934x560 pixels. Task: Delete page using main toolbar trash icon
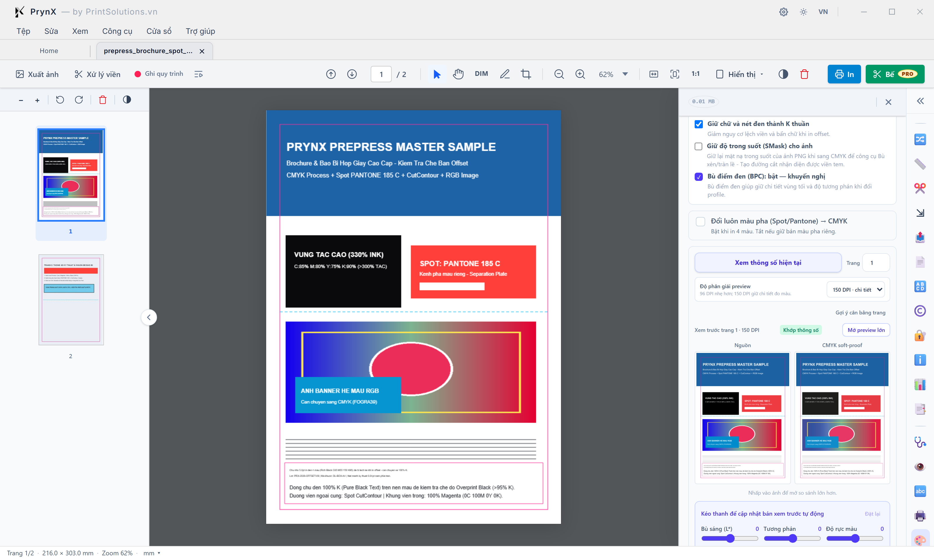(804, 74)
